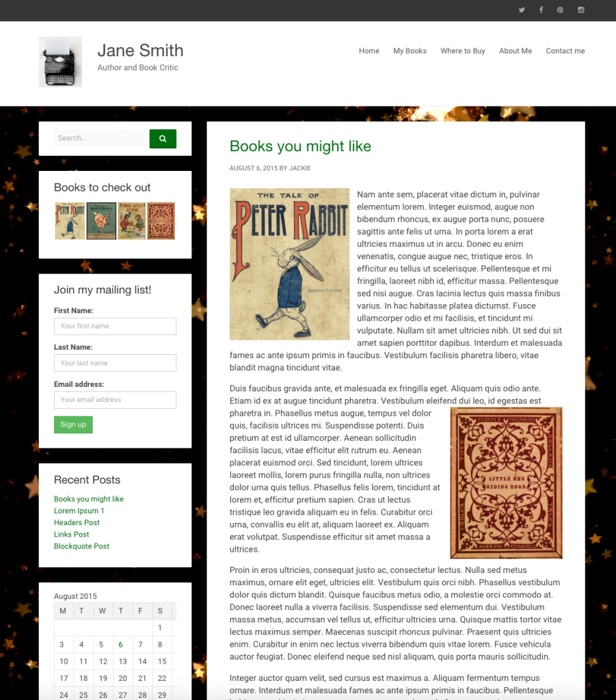
Task: Open the Where to Buy page
Action: tap(463, 51)
